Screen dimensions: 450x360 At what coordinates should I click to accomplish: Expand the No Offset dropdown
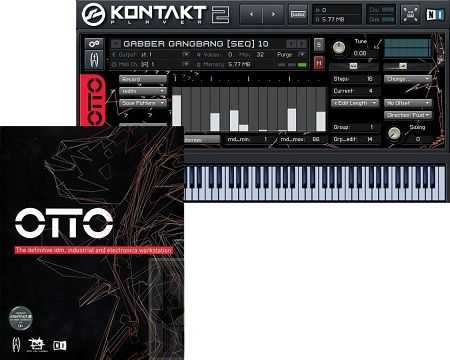408,103
